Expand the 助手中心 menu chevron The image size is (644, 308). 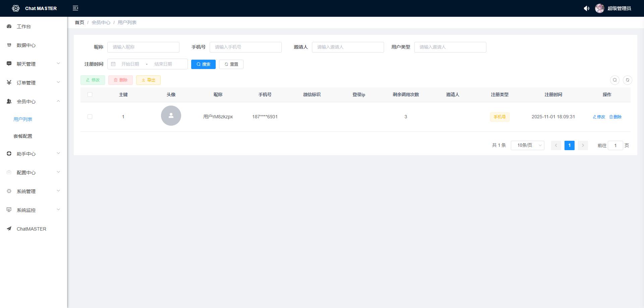[58, 153]
